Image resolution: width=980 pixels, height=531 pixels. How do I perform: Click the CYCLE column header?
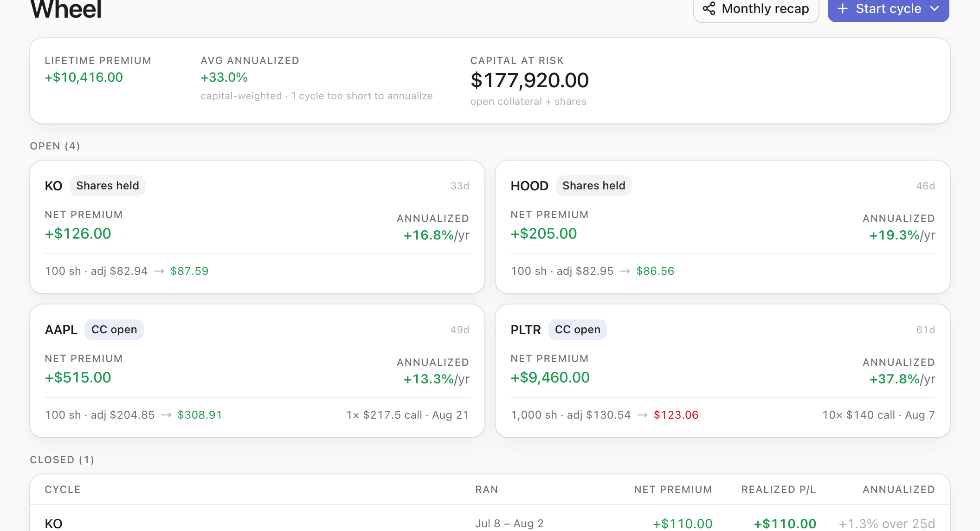coord(63,490)
